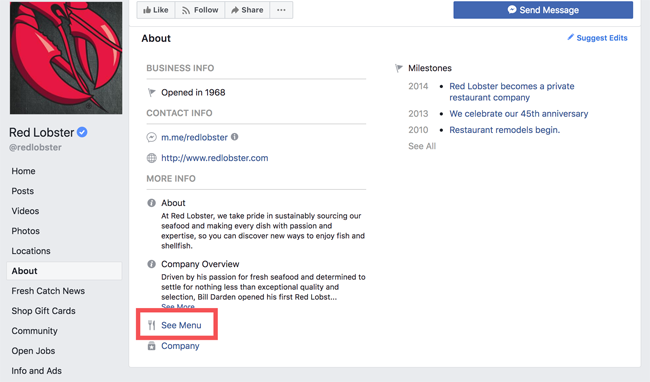The width and height of the screenshot is (650, 382).
Task: Click the flag icon by Opened in 1968
Action: point(152,92)
